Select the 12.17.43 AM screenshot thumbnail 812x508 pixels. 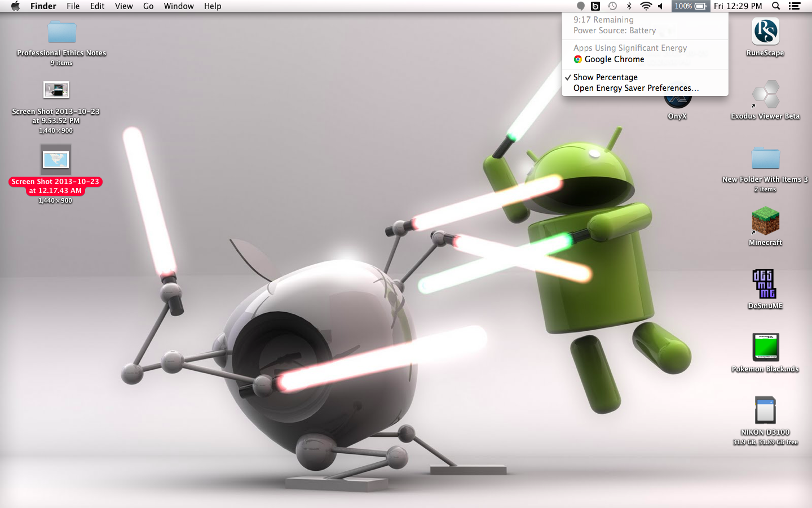pos(56,160)
